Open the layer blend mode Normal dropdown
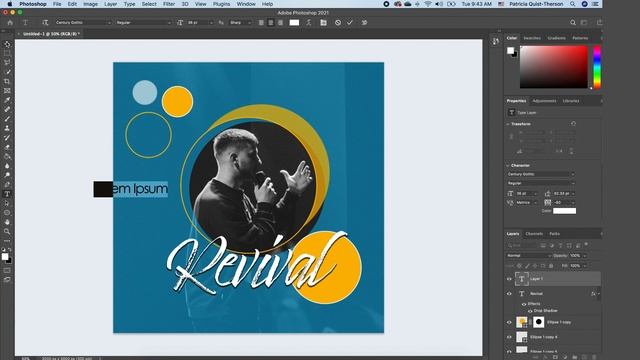 [x=529, y=256]
